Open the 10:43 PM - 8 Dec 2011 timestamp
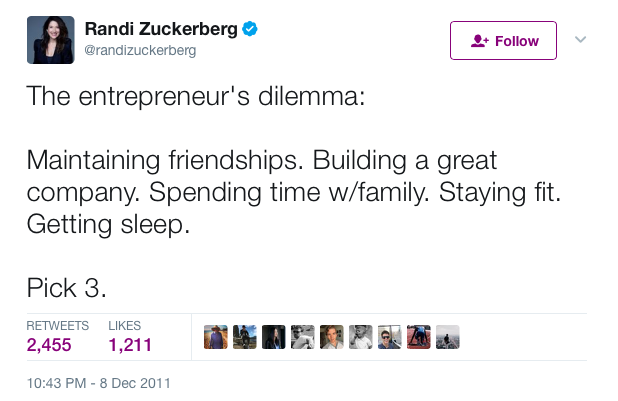The image size is (618, 401). pyautogui.click(x=99, y=383)
